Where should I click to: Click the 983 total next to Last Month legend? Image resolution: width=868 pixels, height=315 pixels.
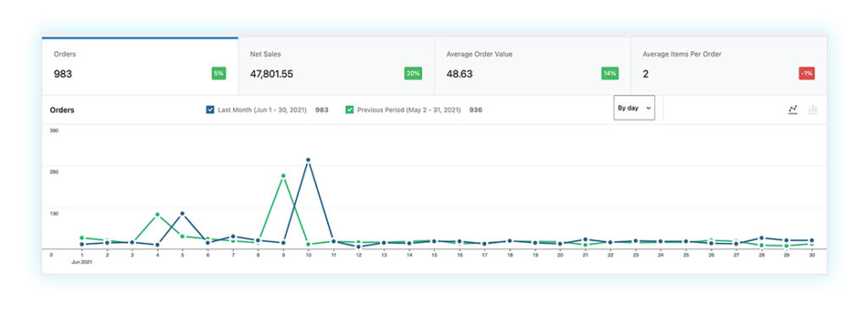click(321, 110)
